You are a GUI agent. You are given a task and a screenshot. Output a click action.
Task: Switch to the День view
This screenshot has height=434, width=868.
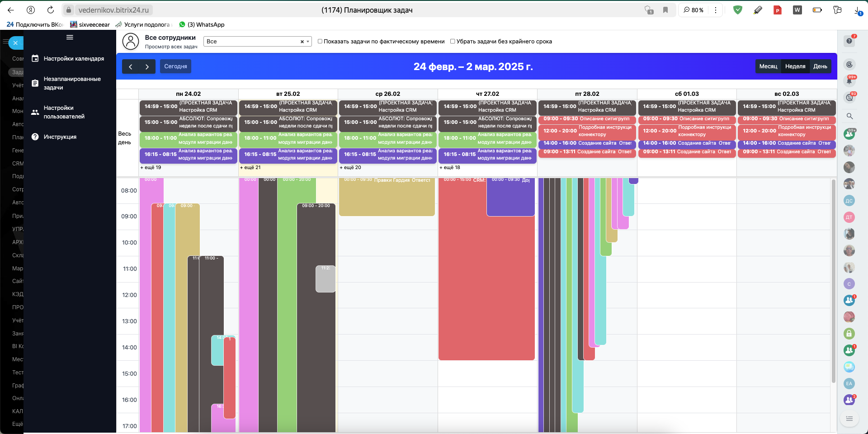tap(820, 66)
